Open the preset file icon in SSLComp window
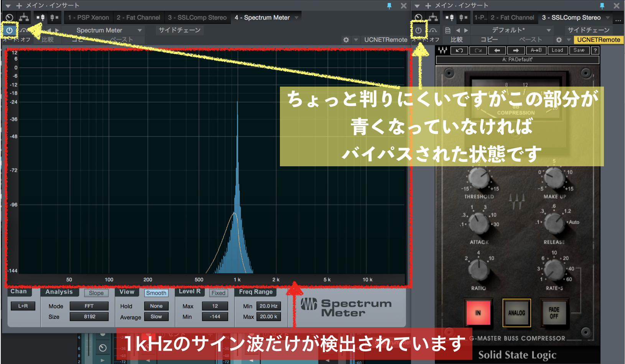 pos(447,30)
